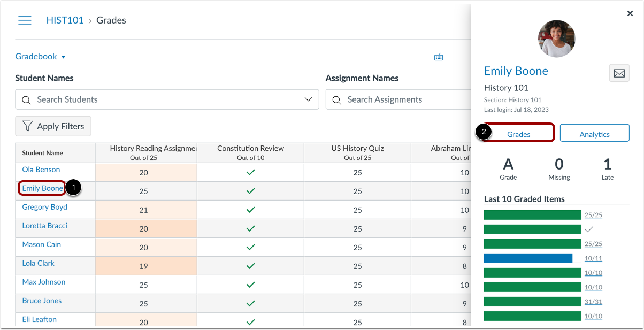Click the magnifier icon in Search Assignments field
Screen dimensions: 644x330
click(x=336, y=99)
